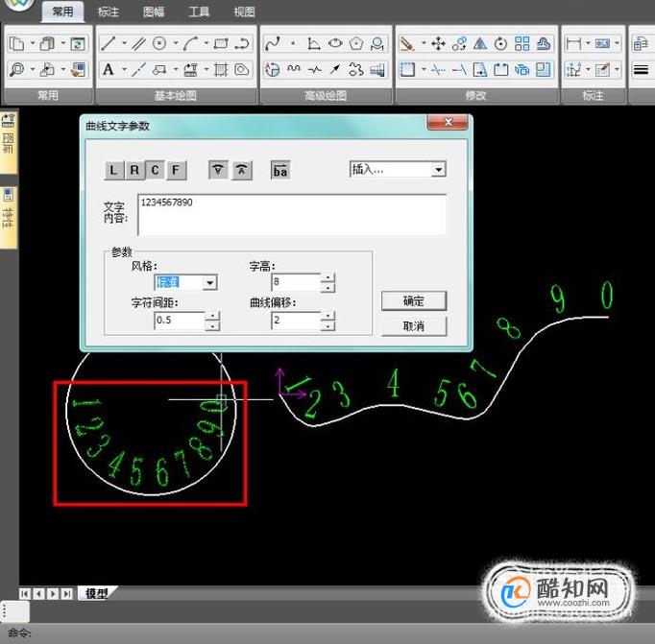Select the Arrow drawing tool

pos(335,69)
